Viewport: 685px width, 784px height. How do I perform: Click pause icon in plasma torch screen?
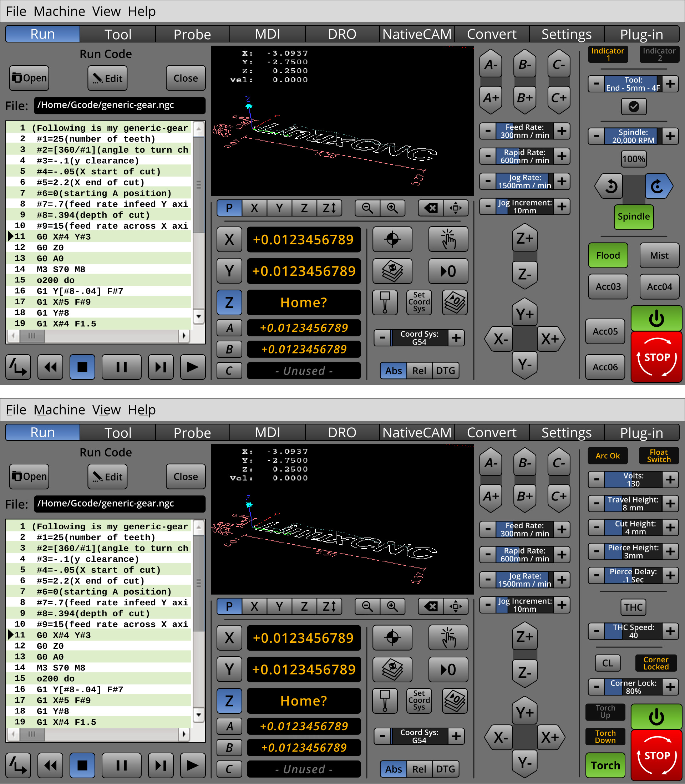pyautogui.click(x=122, y=765)
